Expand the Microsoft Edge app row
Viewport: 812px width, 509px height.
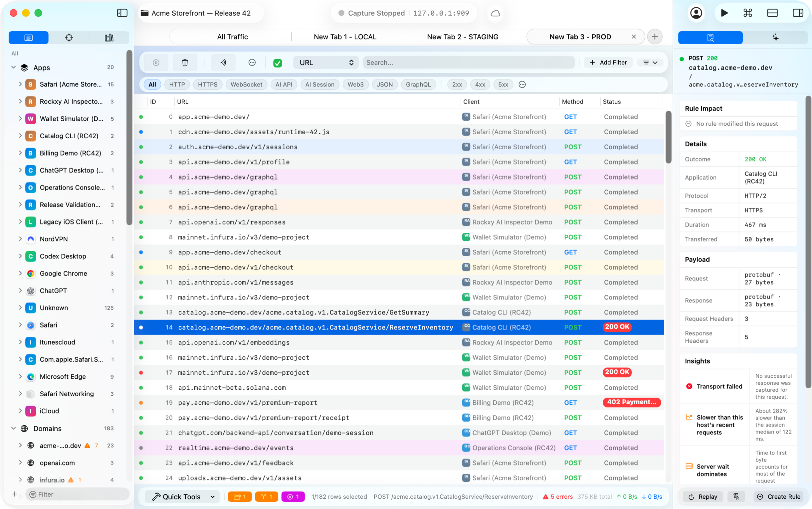pos(20,376)
